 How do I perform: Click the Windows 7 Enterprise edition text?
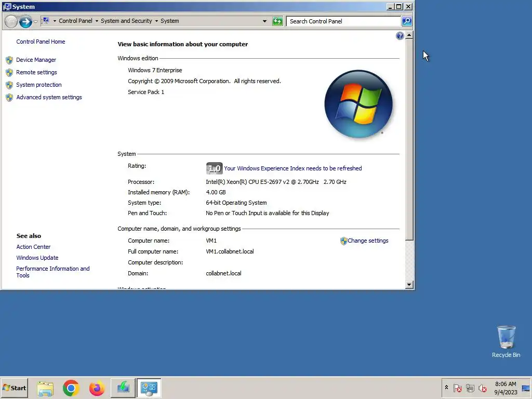(x=155, y=70)
